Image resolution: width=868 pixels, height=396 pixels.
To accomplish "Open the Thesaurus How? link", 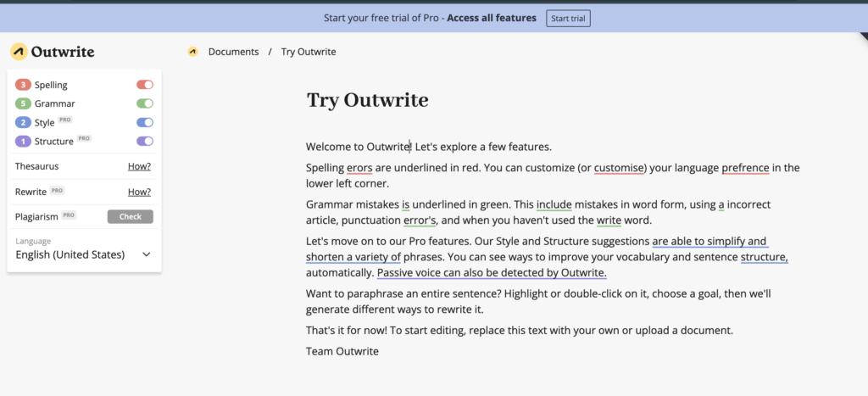I will [140, 166].
